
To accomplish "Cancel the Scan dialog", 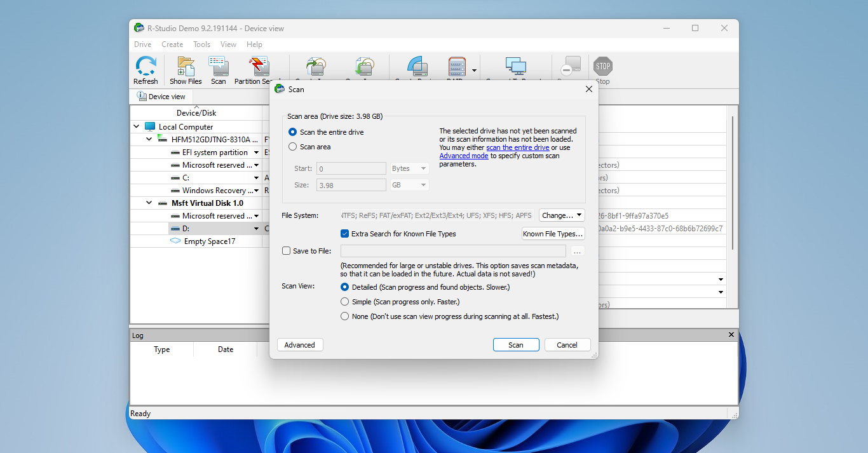I will point(567,345).
